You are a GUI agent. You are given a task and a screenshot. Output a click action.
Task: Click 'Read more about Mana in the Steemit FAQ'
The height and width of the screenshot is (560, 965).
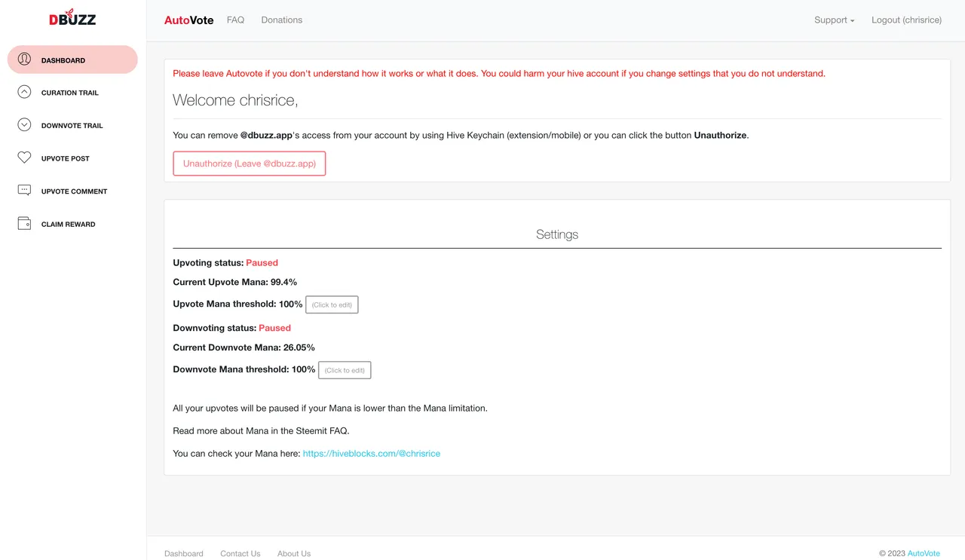pos(261,431)
